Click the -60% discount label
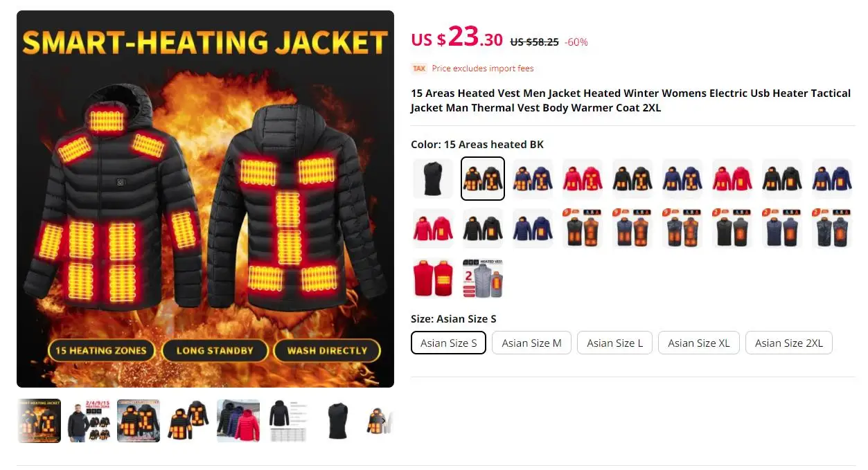Image resolution: width=868 pixels, height=470 pixels. [576, 42]
